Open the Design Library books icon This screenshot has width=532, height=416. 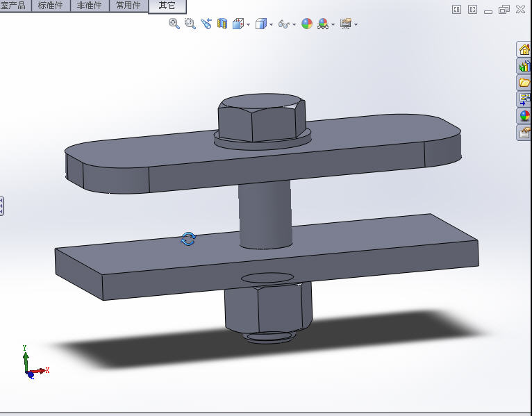point(524,66)
